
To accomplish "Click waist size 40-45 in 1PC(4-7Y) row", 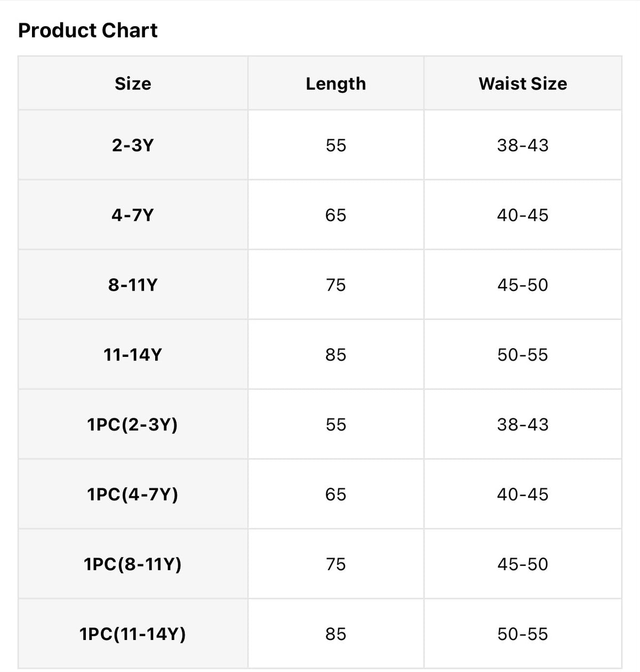I will (x=523, y=494).
